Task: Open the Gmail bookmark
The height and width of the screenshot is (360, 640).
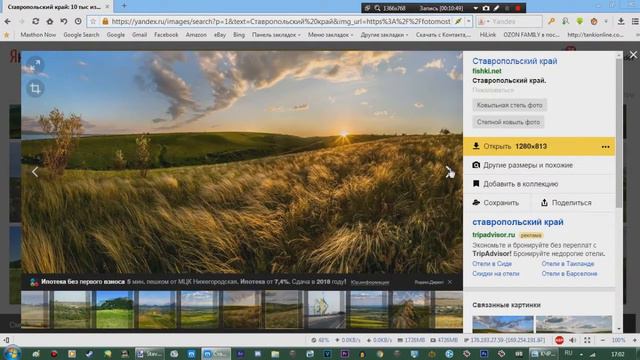Action: pos(139,35)
